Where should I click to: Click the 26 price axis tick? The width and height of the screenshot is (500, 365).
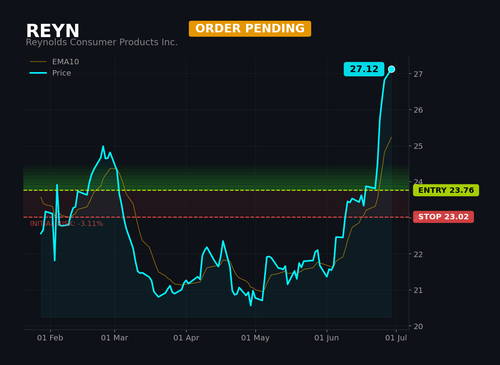(x=418, y=110)
